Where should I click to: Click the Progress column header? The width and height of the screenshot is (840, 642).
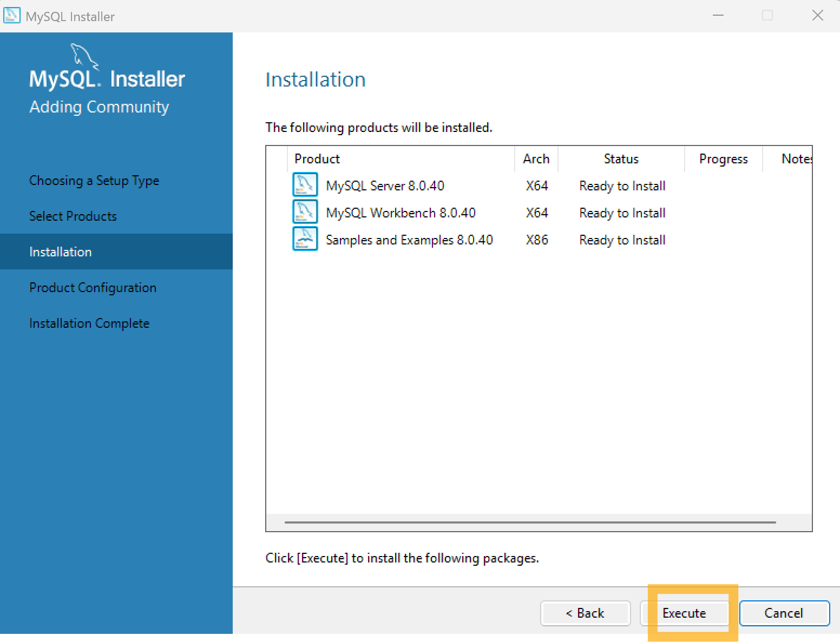(x=724, y=159)
